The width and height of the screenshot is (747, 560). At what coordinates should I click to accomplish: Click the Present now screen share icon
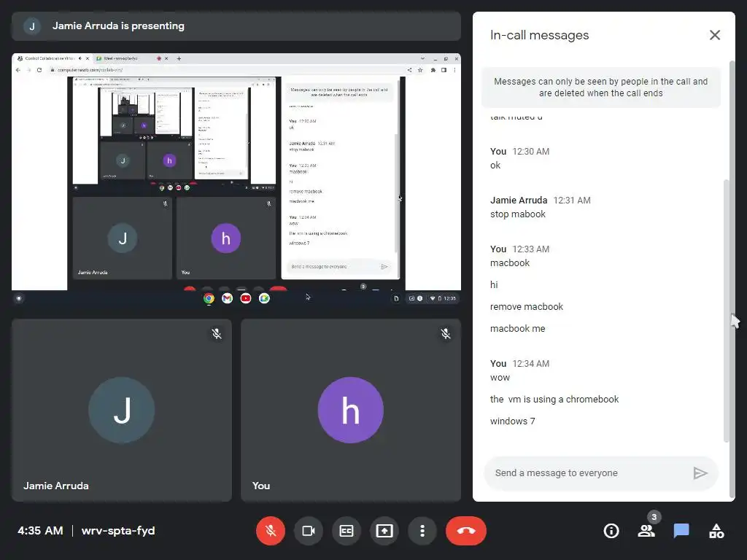tap(384, 531)
